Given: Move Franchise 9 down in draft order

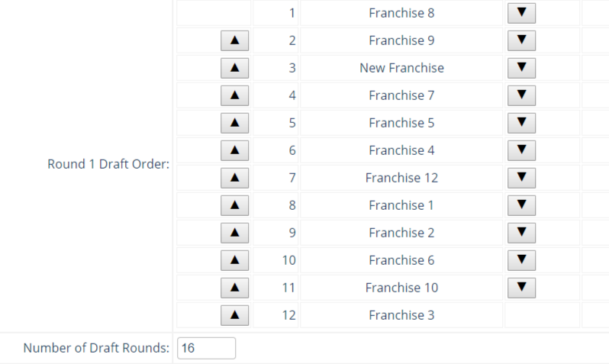Looking at the screenshot, I should [x=521, y=40].
